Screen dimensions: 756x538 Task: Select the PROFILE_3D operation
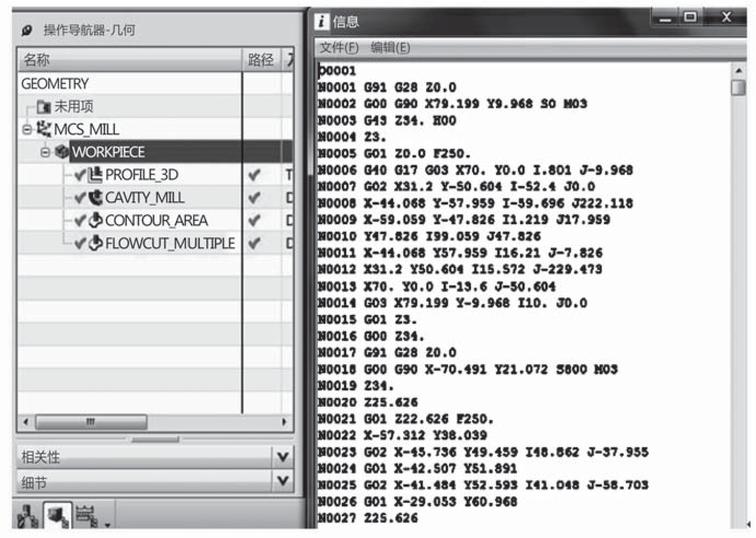tap(142, 175)
